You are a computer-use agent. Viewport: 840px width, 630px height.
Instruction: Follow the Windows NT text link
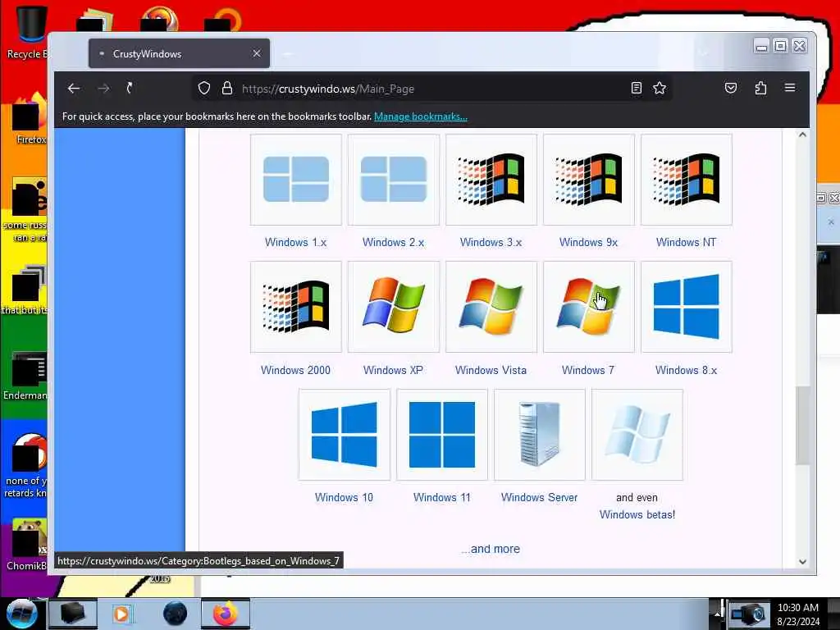[x=686, y=242]
